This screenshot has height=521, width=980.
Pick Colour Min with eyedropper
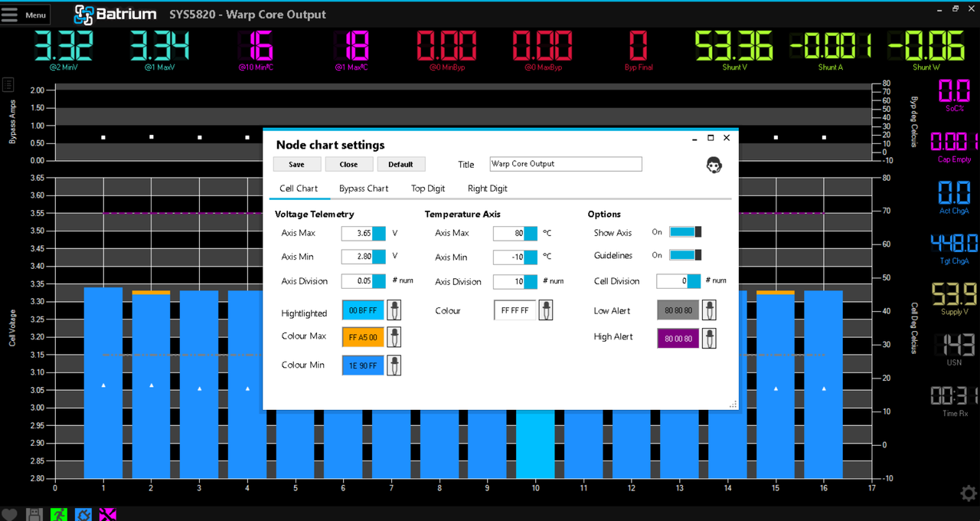(x=394, y=365)
